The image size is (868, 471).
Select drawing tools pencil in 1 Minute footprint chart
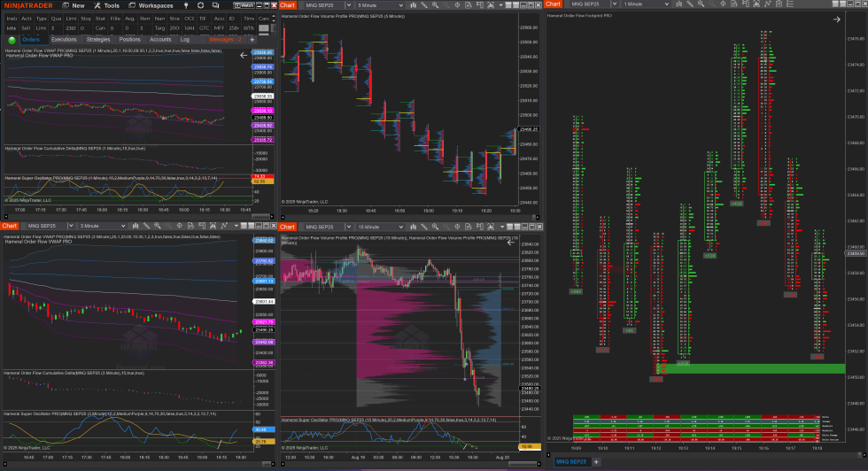click(690, 4)
